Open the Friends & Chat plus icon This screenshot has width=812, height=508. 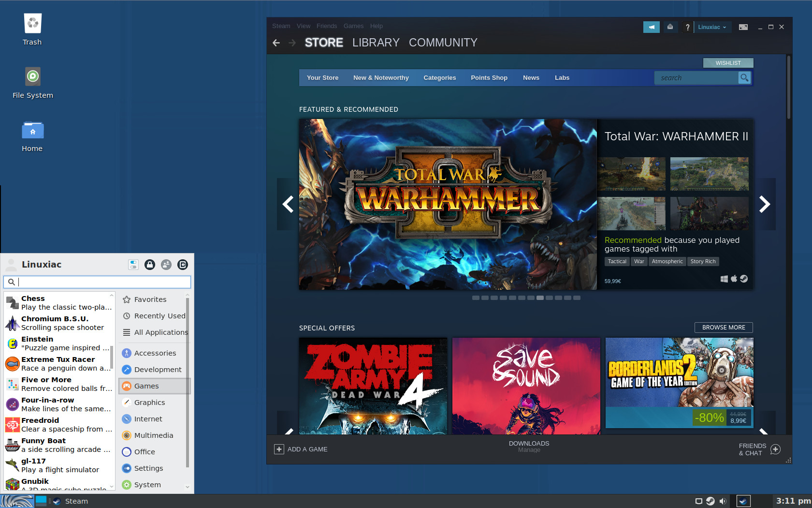click(x=775, y=449)
